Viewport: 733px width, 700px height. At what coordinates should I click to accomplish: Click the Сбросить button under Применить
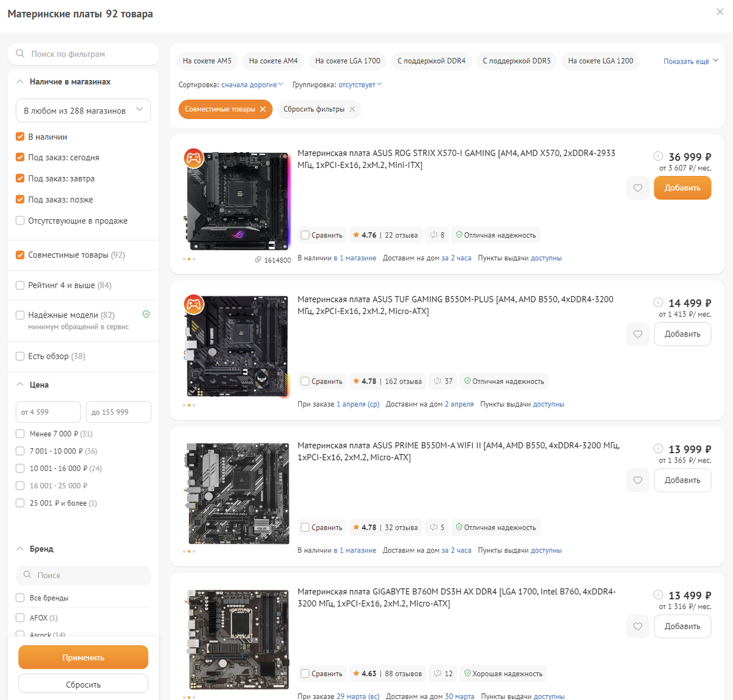pos(83,684)
